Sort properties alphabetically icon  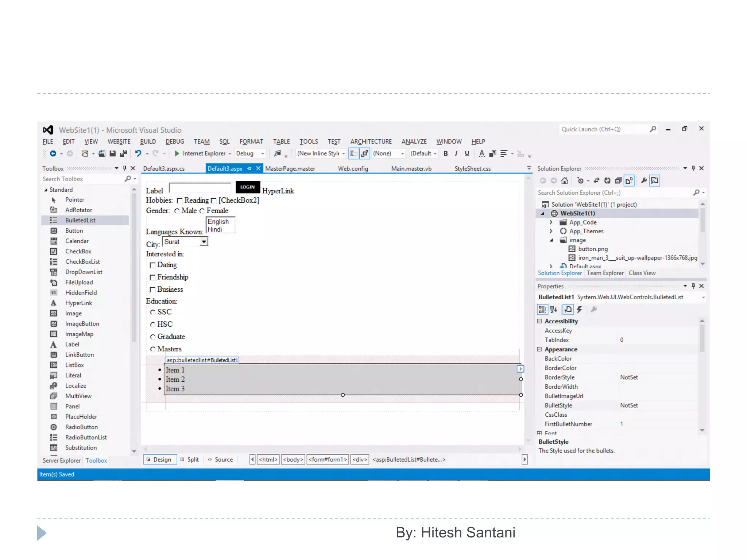554,310
